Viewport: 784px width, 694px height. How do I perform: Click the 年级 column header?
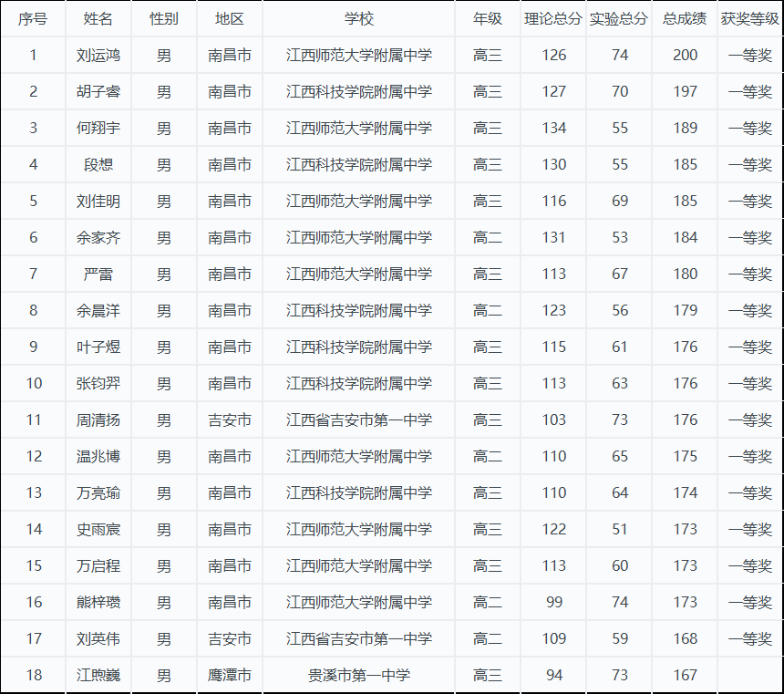point(488,19)
